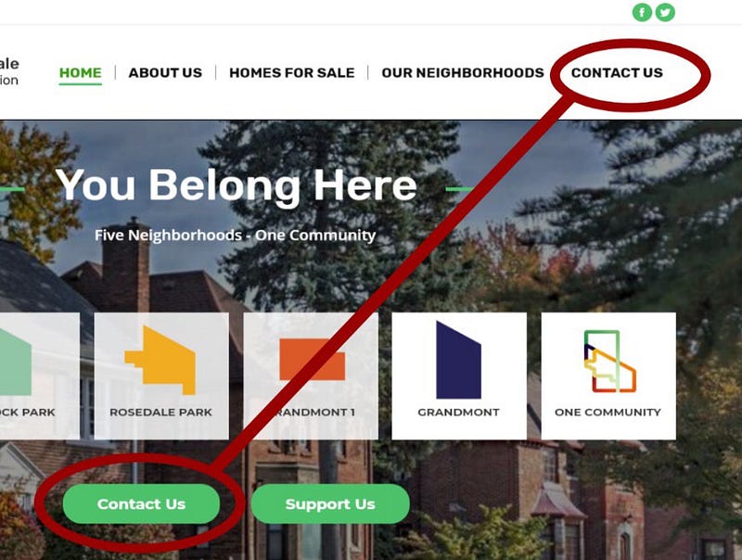Open OUR NEIGHBORHOODS menu item

click(x=463, y=73)
